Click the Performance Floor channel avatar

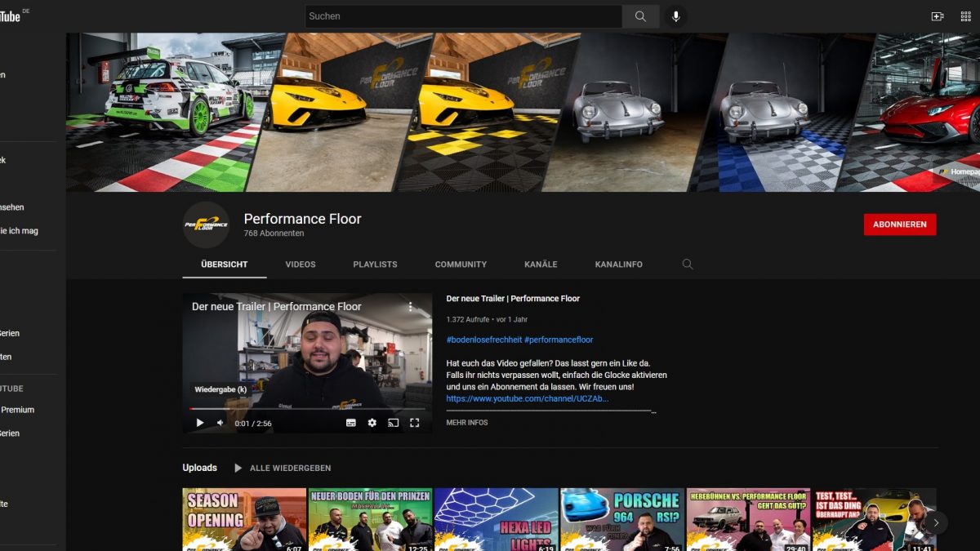(x=206, y=224)
